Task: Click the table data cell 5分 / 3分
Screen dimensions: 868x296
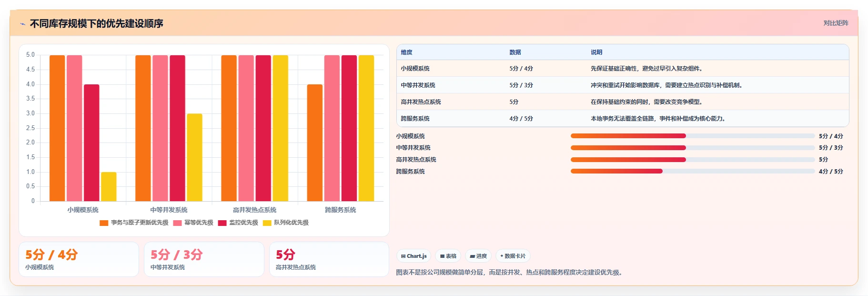Action: pyautogui.click(x=521, y=85)
